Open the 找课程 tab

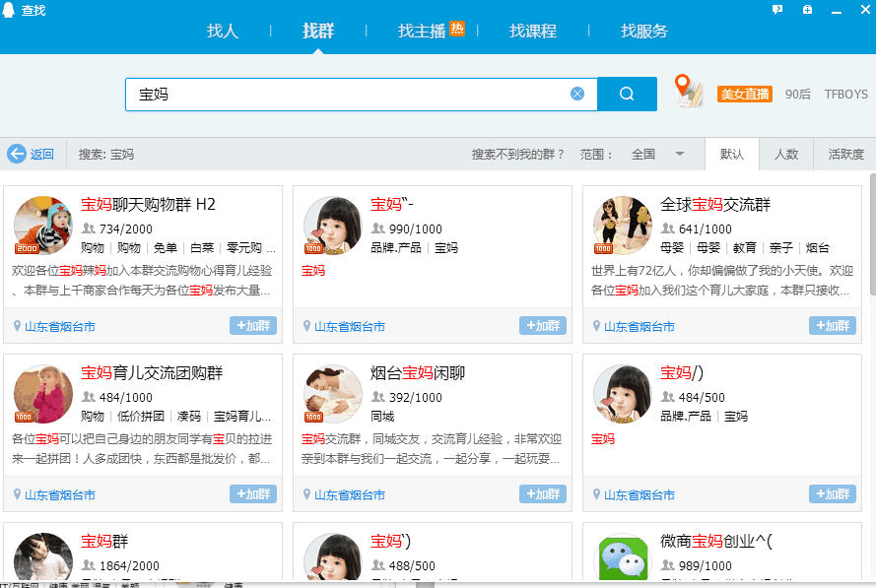click(x=533, y=31)
